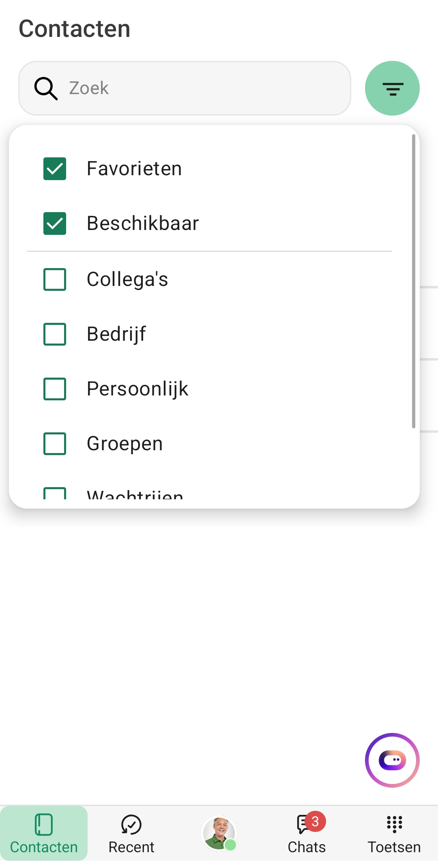438x868 pixels.
Task: Uncheck the Beschikbaar filter
Action: coord(55,223)
